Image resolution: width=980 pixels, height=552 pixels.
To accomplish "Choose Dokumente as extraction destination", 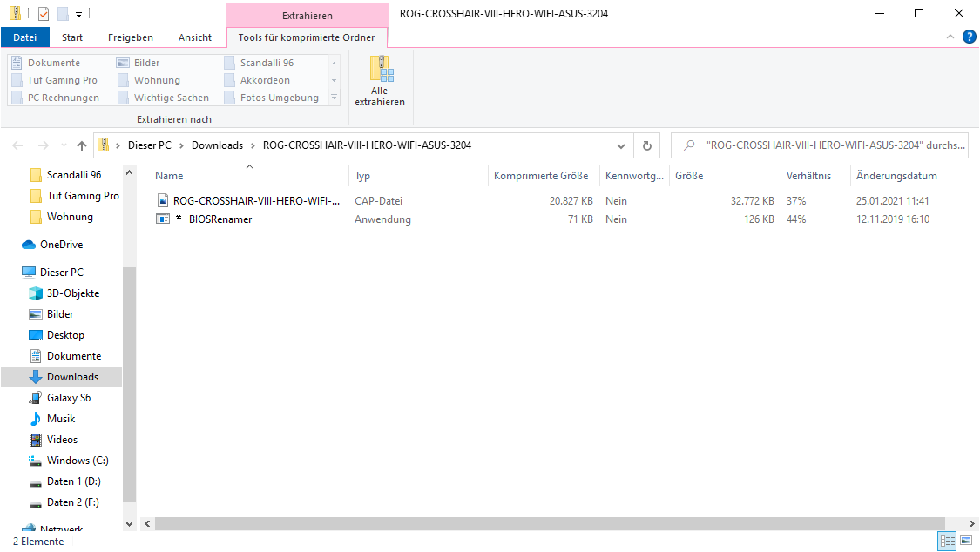I will 47,63.
